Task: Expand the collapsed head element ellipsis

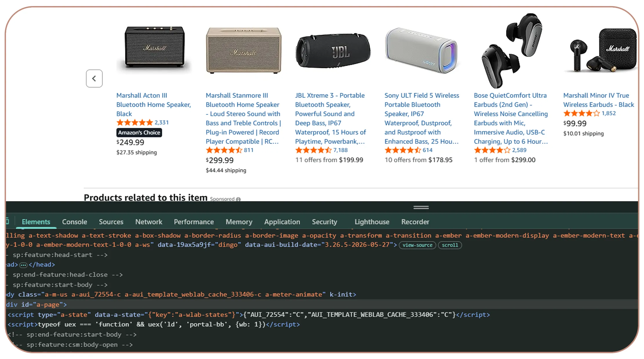Action: tap(23, 265)
